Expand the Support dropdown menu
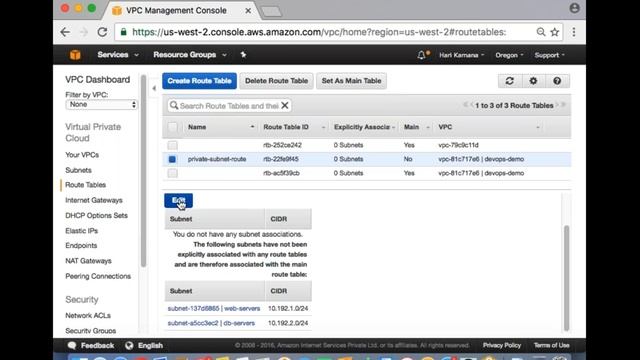This screenshot has height=360, width=640. [549, 55]
